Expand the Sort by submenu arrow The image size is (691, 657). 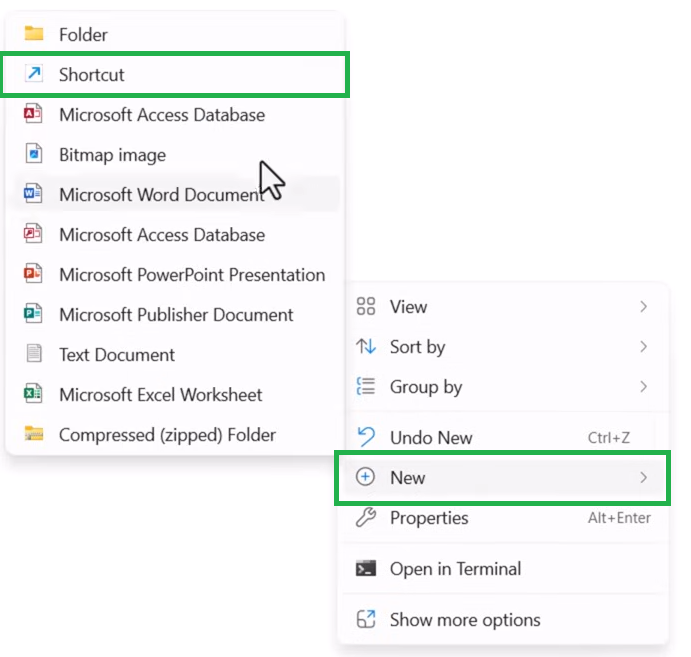point(644,347)
